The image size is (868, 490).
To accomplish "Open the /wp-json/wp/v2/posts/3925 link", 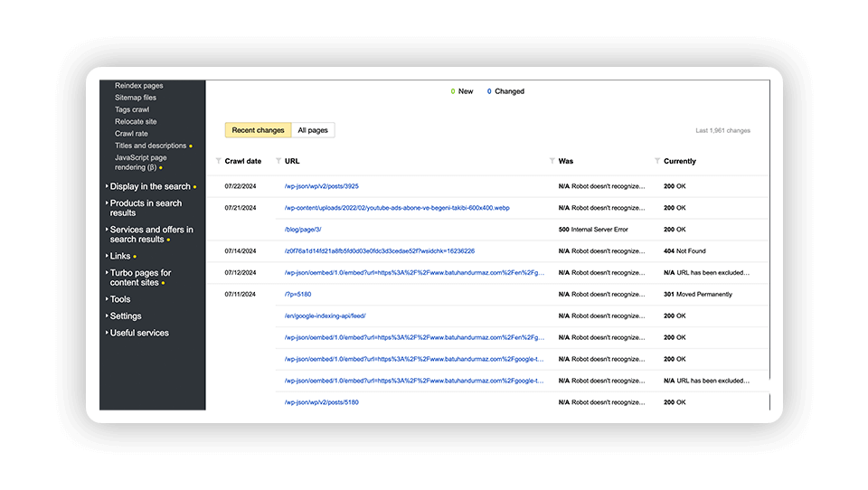I will (x=322, y=186).
